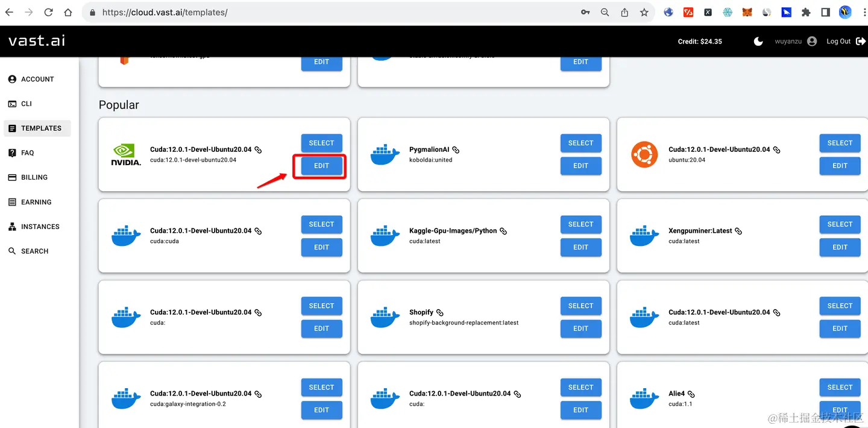The width and height of the screenshot is (868, 428).
Task: Bookmark this page with the star icon
Action: click(644, 12)
